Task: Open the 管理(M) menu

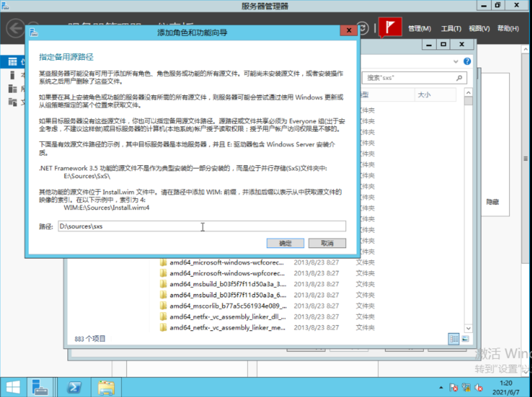Action: coord(419,28)
